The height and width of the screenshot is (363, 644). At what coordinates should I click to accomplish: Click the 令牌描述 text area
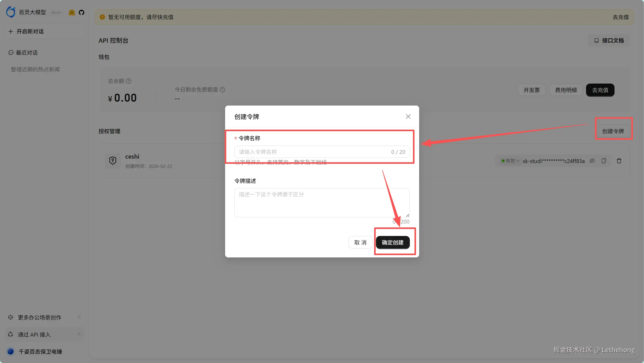coord(322,203)
